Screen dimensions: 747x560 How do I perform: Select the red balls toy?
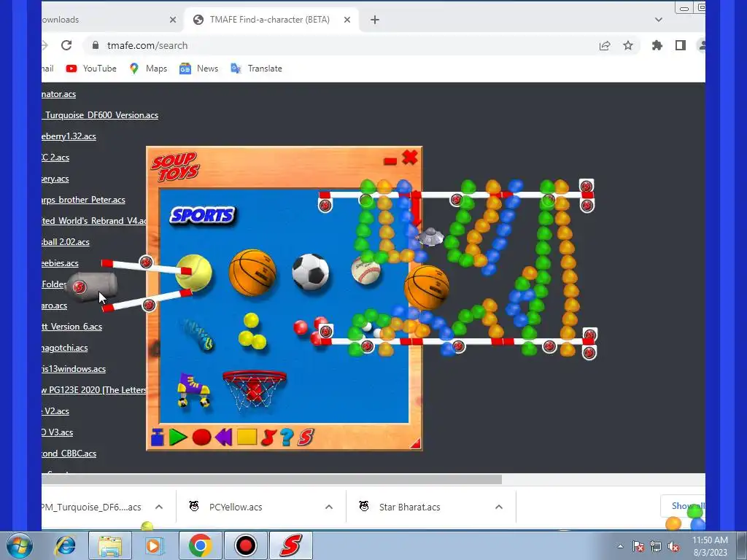pyautogui.click(x=311, y=330)
